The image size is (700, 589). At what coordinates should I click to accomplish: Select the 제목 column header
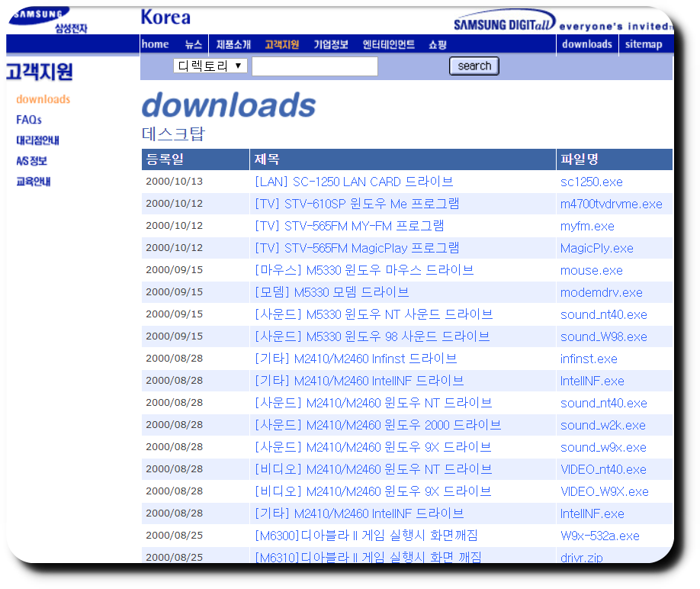click(x=403, y=159)
